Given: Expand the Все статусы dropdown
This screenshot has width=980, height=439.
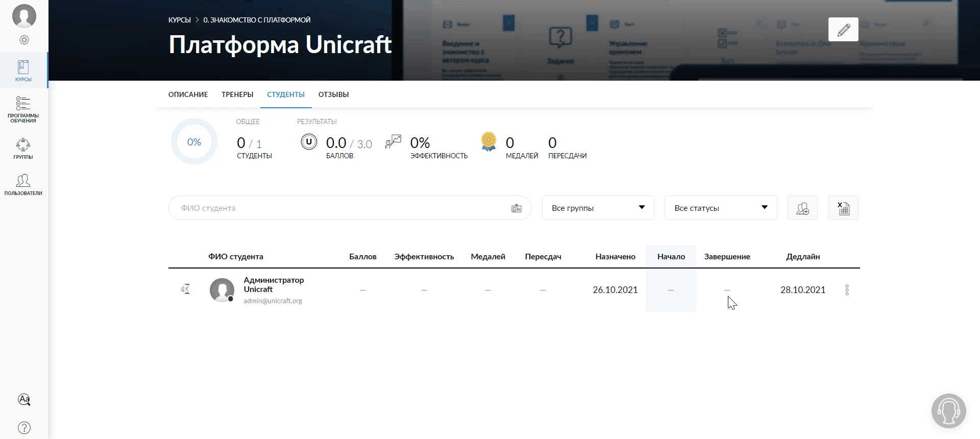Looking at the screenshot, I should click(721, 208).
